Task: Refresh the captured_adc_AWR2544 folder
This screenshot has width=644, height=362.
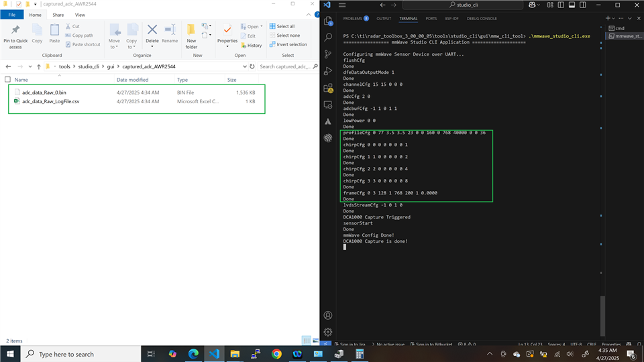Action: [x=252, y=66]
